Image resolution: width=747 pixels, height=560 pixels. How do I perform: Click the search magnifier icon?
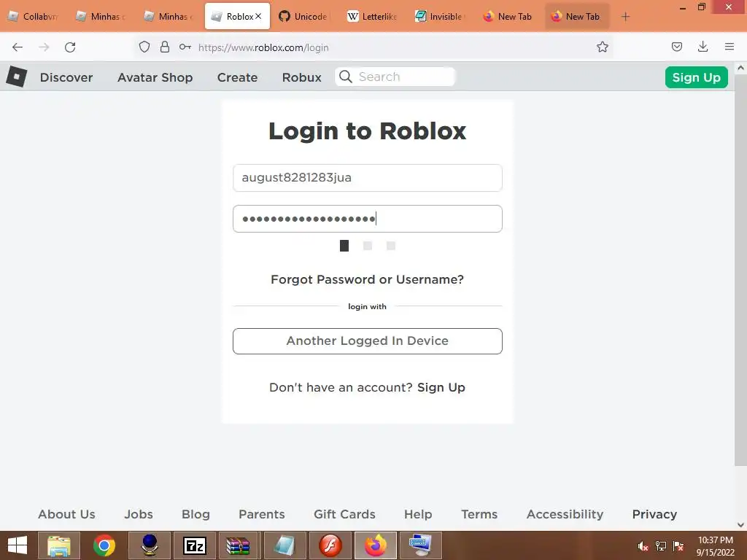coord(346,77)
